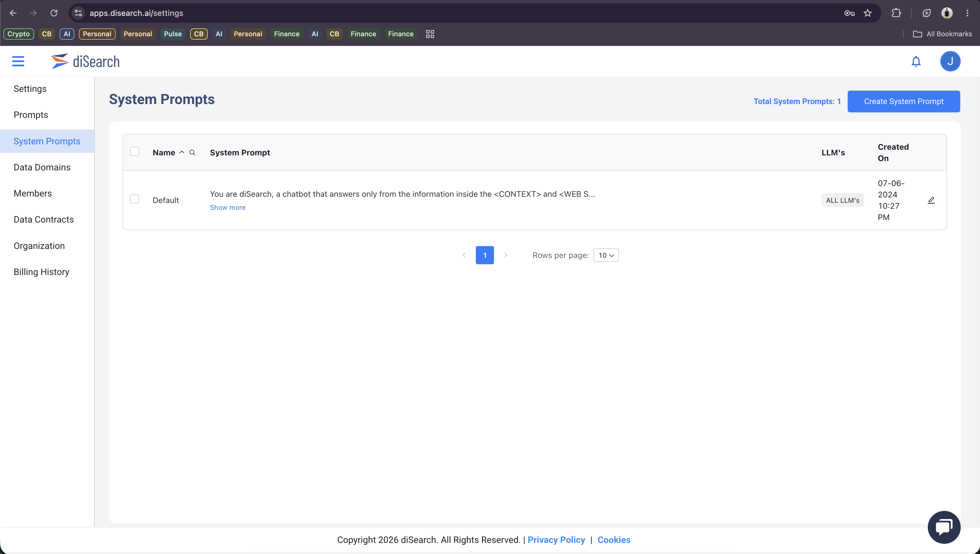Go to the next page arrow
This screenshot has height=554, width=980.
[505, 255]
